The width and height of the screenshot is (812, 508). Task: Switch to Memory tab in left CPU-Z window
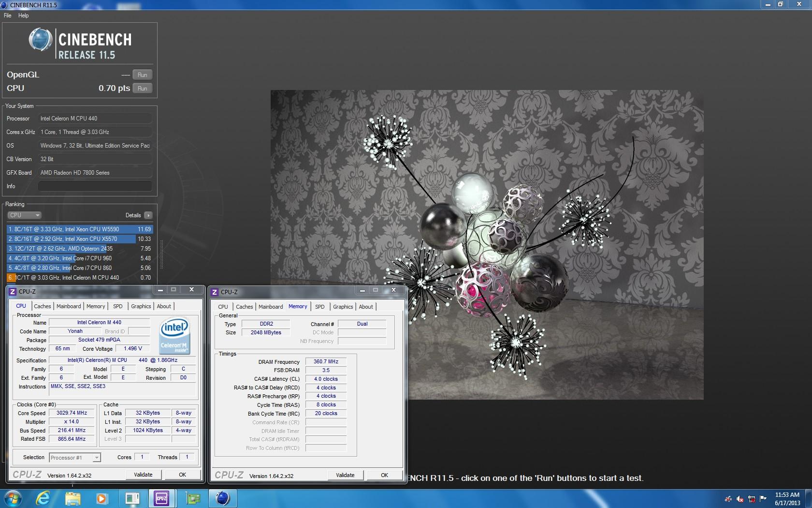(x=96, y=306)
